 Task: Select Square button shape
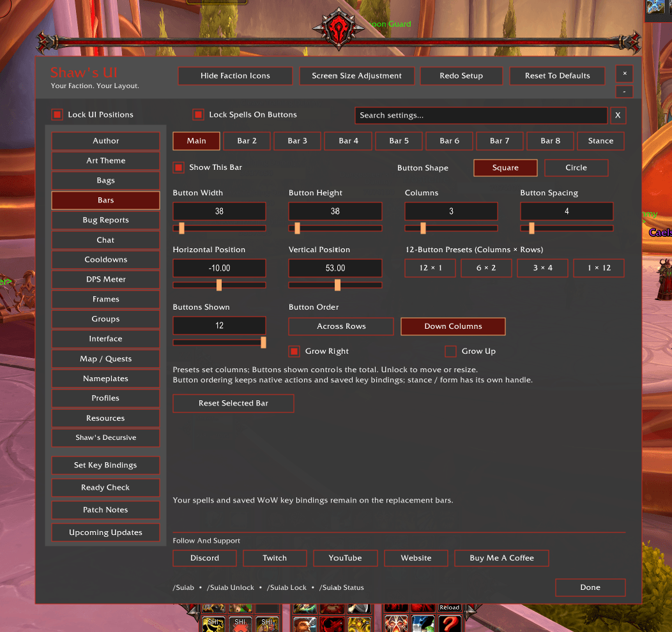click(x=505, y=168)
